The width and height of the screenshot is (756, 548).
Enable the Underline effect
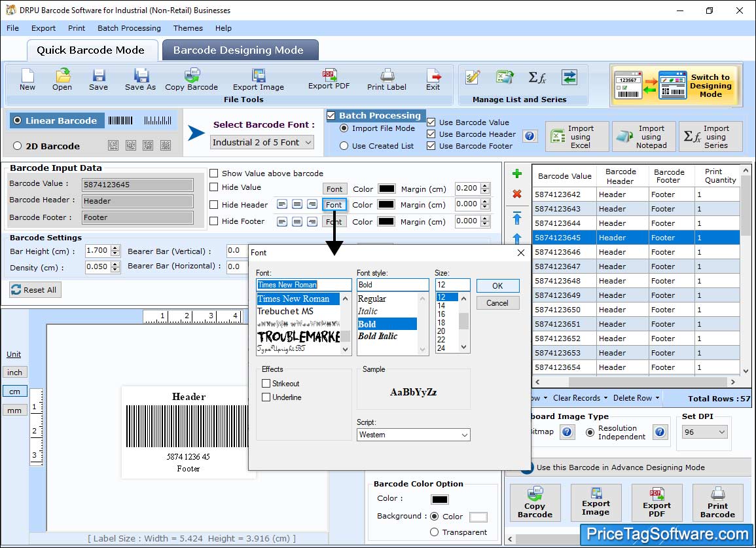click(x=266, y=397)
